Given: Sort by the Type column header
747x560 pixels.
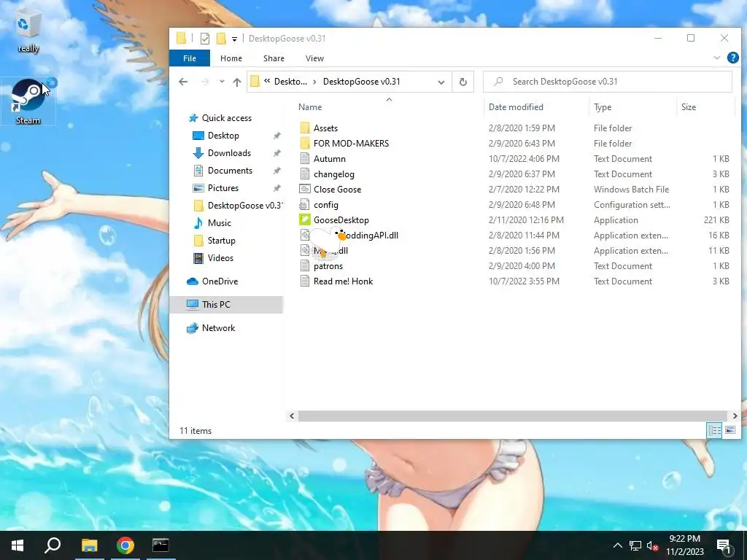Looking at the screenshot, I should [x=603, y=107].
